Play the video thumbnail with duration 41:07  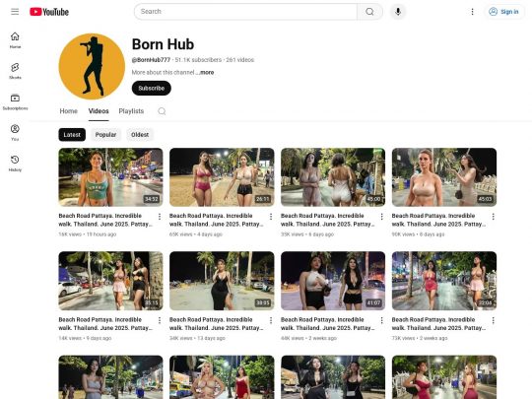coord(333,281)
